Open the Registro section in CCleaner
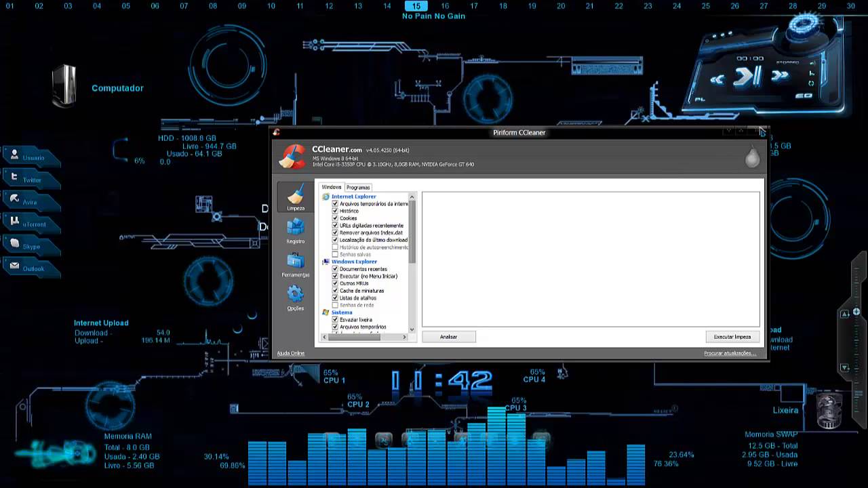868x488 pixels. pos(295,230)
